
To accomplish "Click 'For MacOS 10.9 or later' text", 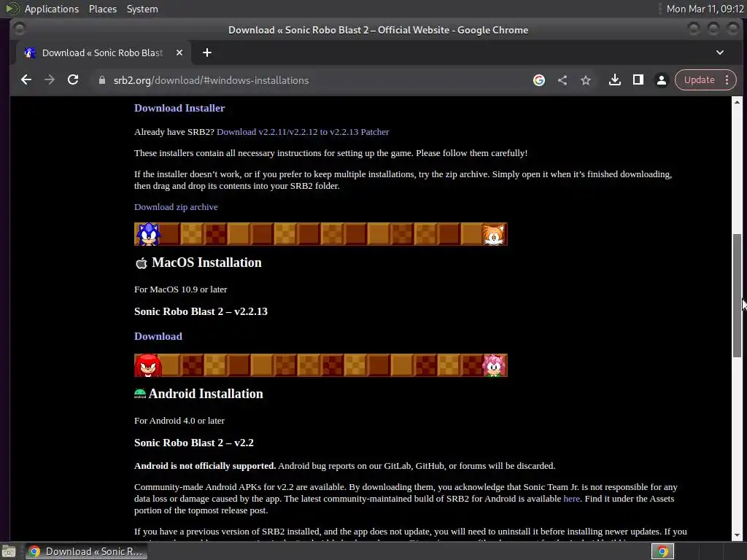I will [181, 289].
